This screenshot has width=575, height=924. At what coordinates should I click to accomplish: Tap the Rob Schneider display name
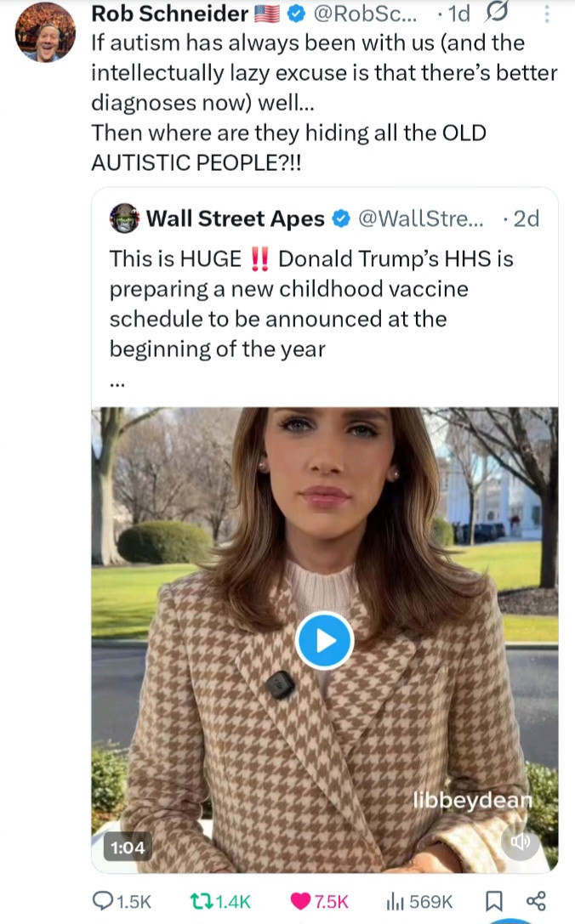[168, 14]
